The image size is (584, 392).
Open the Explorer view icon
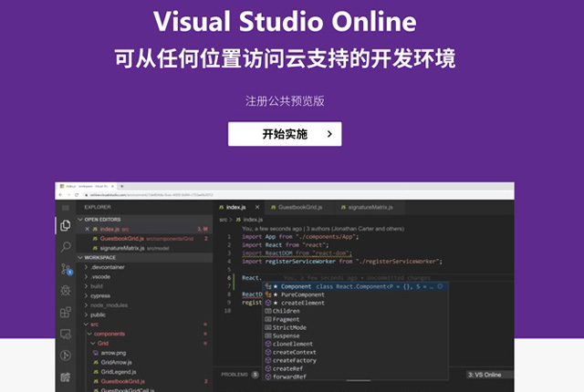(66, 225)
